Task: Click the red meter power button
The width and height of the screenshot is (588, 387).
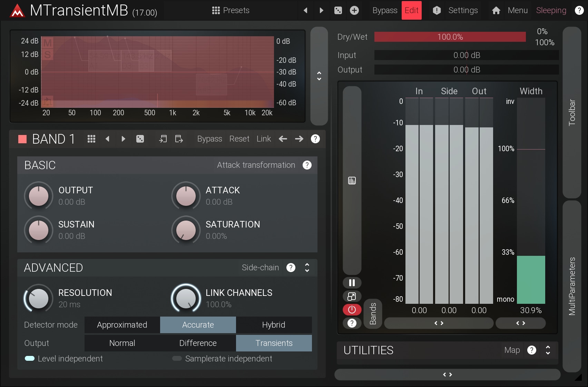Action: click(x=352, y=310)
